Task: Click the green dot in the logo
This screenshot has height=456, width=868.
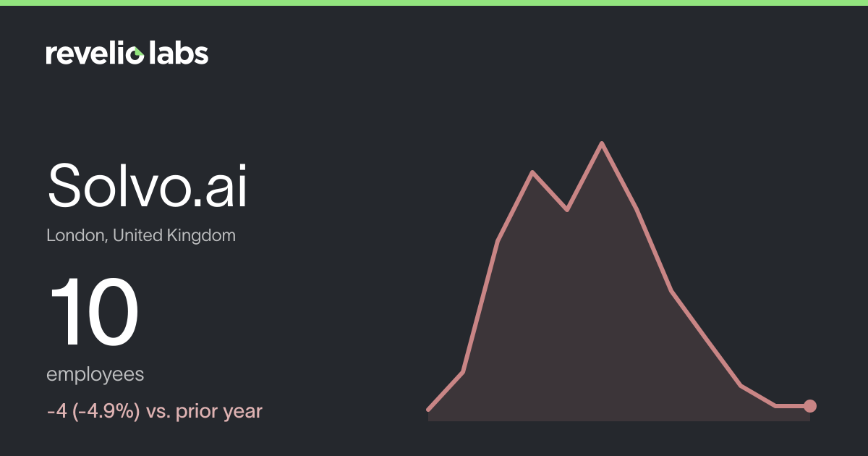Action: pyautogui.click(x=138, y=51)
